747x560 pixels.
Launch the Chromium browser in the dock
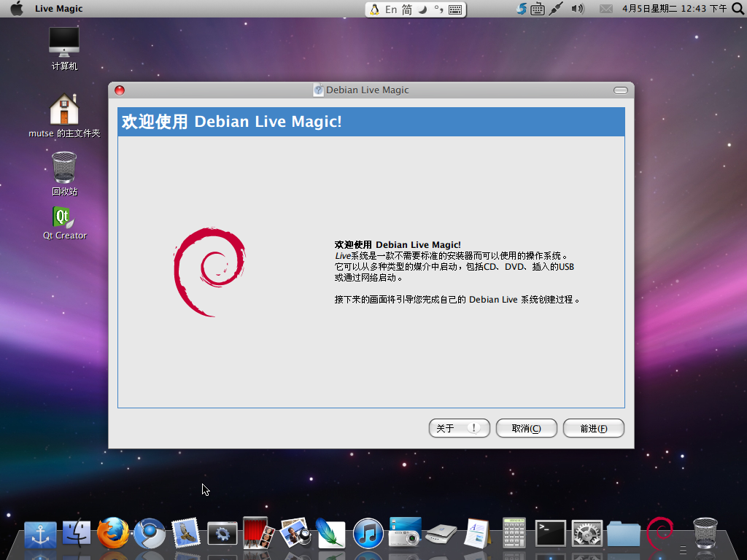(150, 533)
